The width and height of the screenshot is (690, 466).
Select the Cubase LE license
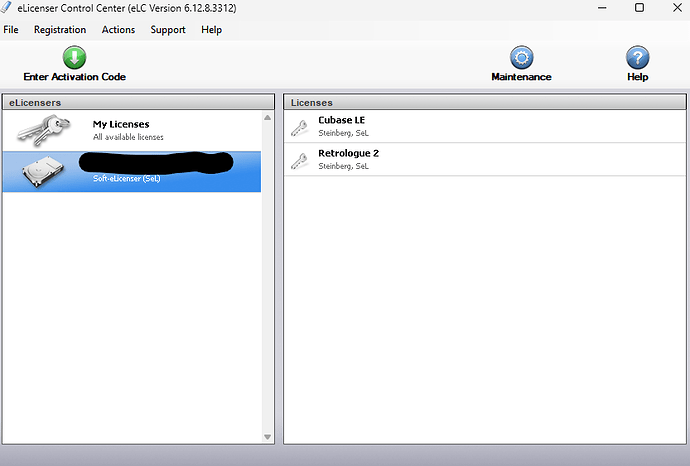tap(484, 126)
